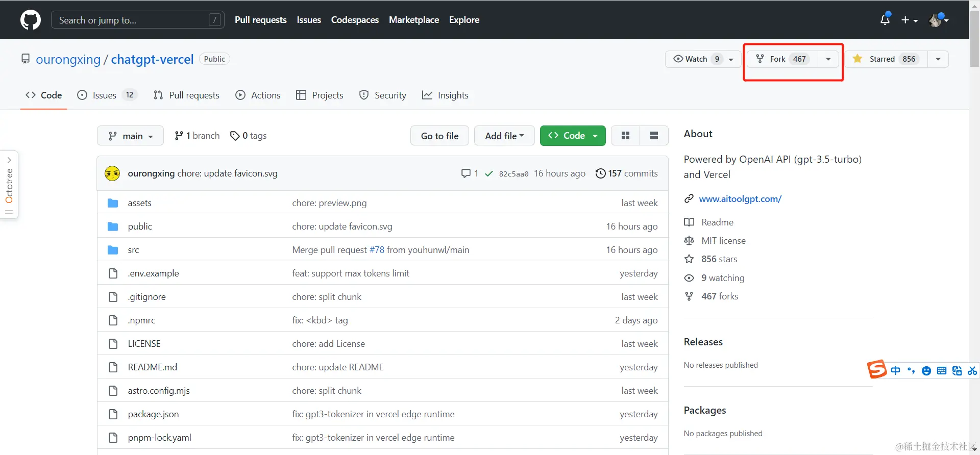Open the Add file dropdown

click(x=504, y=136)
